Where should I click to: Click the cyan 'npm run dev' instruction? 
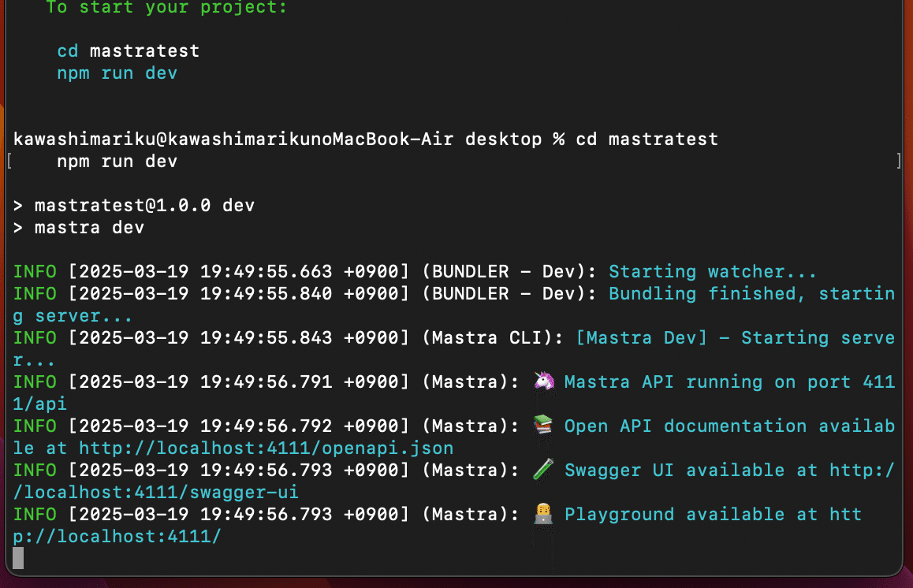(117, 73)
